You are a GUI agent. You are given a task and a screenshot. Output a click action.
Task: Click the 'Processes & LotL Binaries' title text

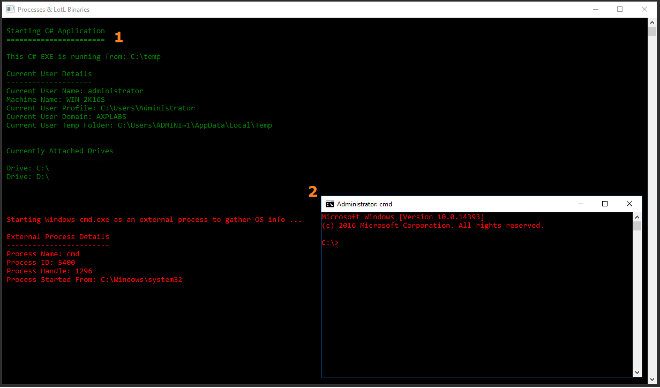(53, 9)
